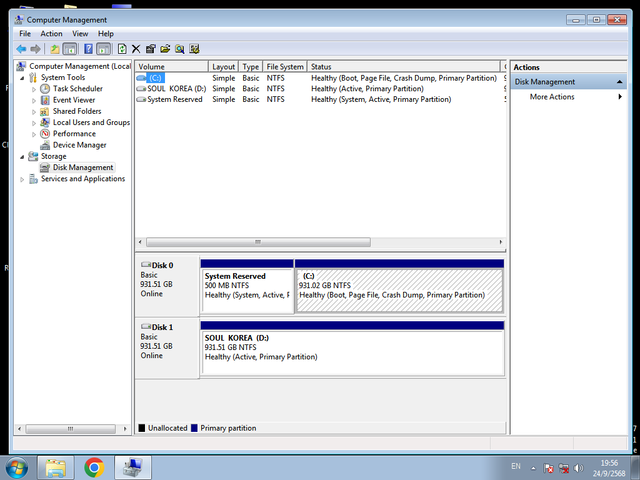The image size is (640, 480).
Task: Collapse the System Tools tree node
Action: (x=22, y=78)
